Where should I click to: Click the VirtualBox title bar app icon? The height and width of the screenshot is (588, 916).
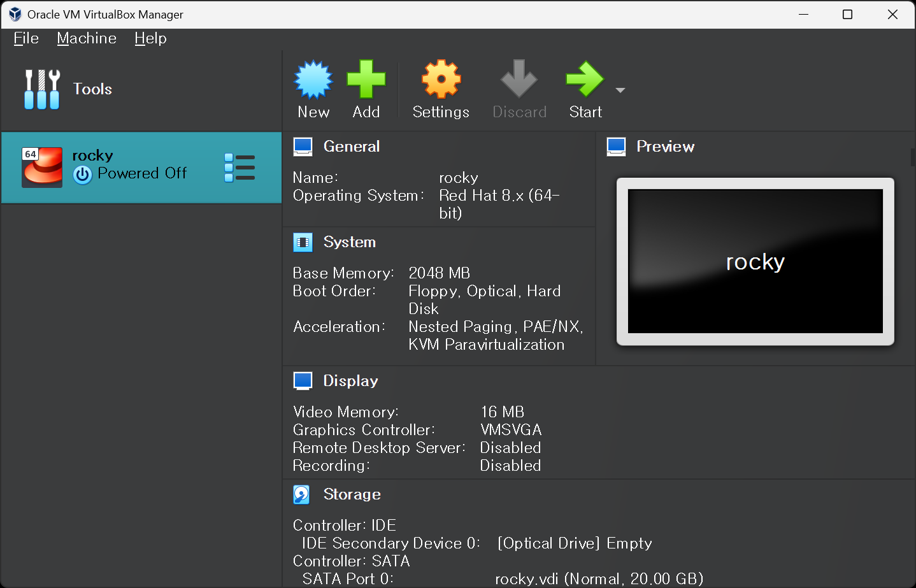pos(15,14)
